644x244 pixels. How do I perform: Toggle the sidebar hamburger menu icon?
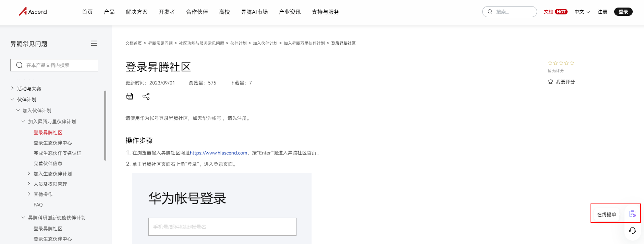click(x=94, y=43)
